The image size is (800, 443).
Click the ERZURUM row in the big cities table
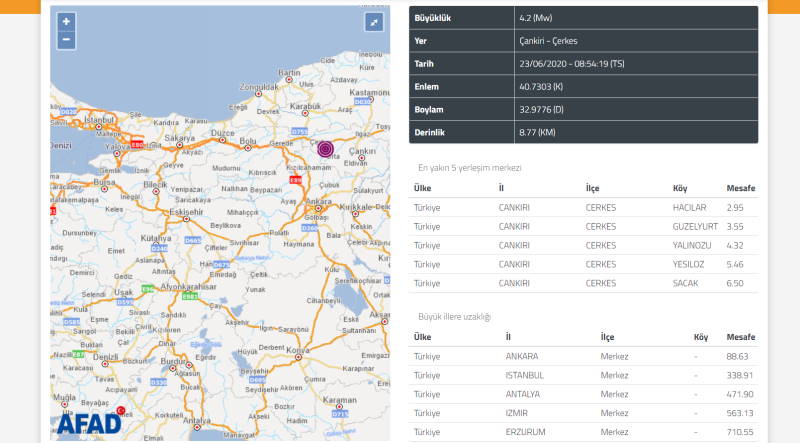click(x=584, y=431)
